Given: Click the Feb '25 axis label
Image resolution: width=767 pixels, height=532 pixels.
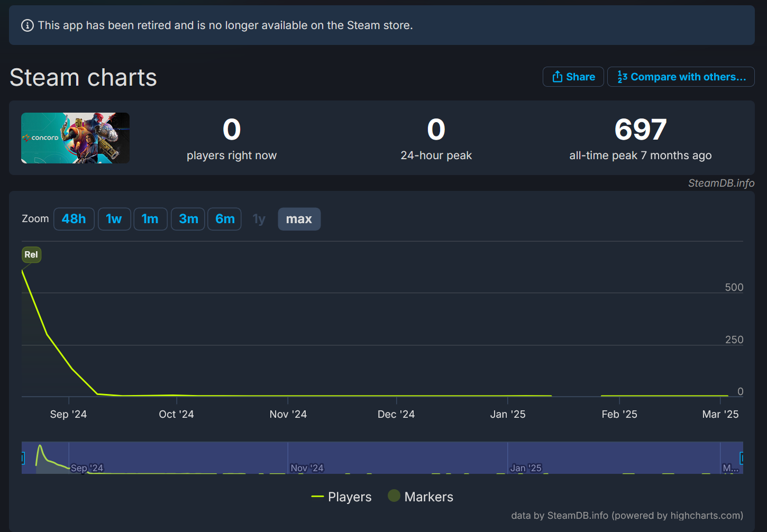Looking at the screenshot, I should pos(619,414).
